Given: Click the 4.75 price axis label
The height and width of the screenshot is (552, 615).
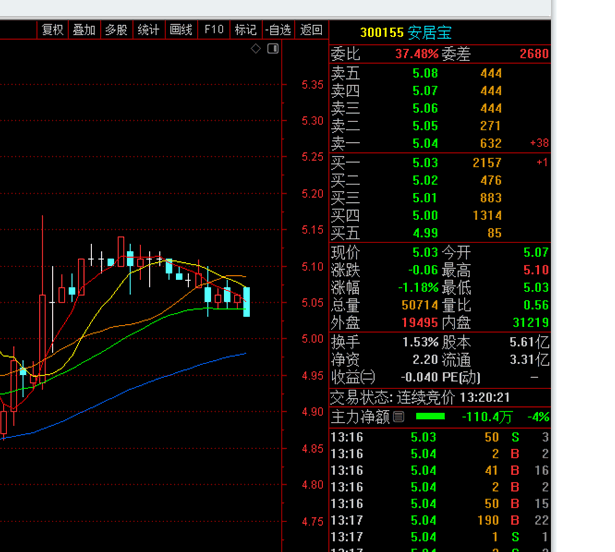Looking at the screenshot, I should (312, 522).
